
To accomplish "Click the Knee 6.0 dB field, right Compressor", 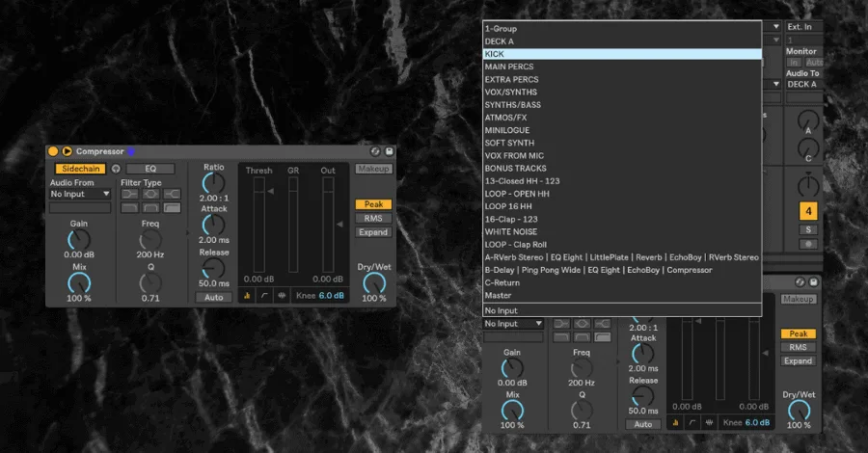I will pos(746,422).
